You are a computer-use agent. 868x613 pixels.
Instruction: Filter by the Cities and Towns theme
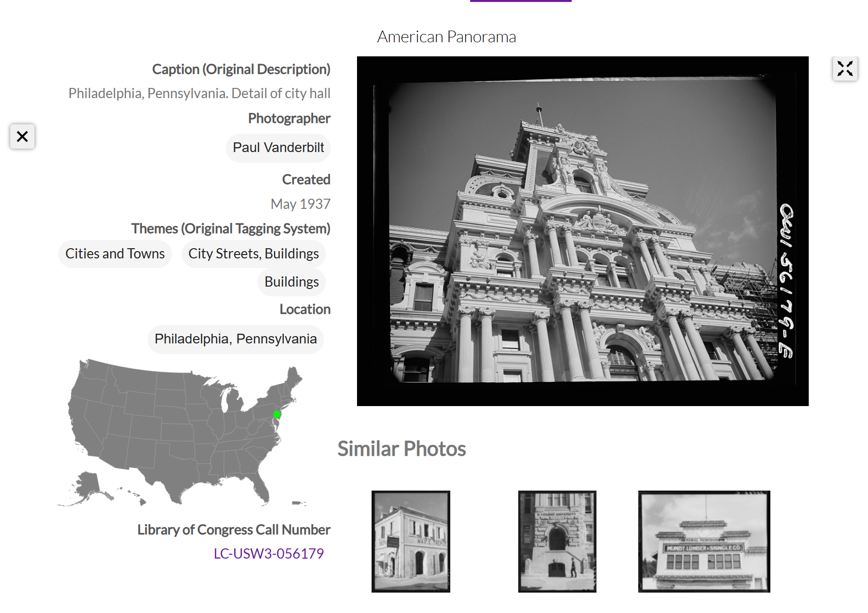tap(115, 254)
